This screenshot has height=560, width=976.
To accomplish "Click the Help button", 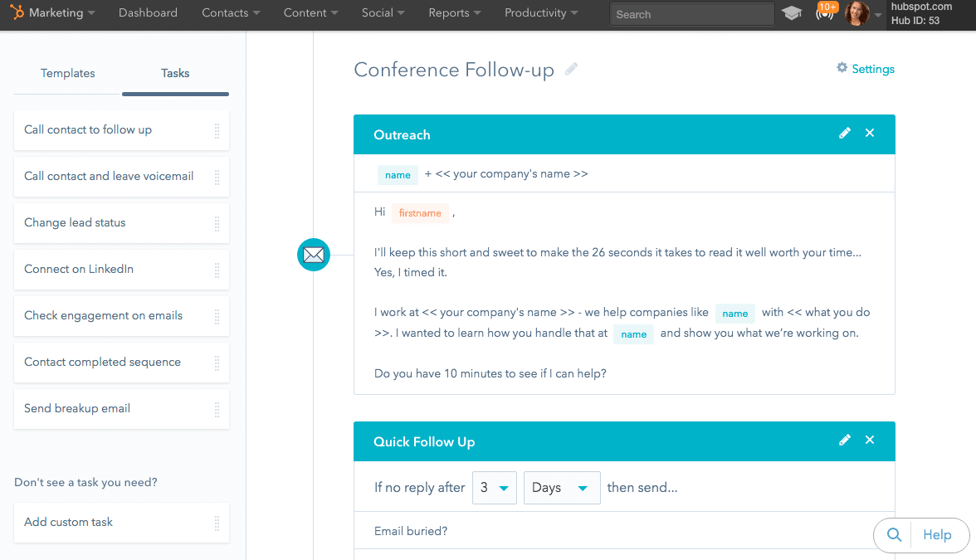I will [x=937, y=534].
